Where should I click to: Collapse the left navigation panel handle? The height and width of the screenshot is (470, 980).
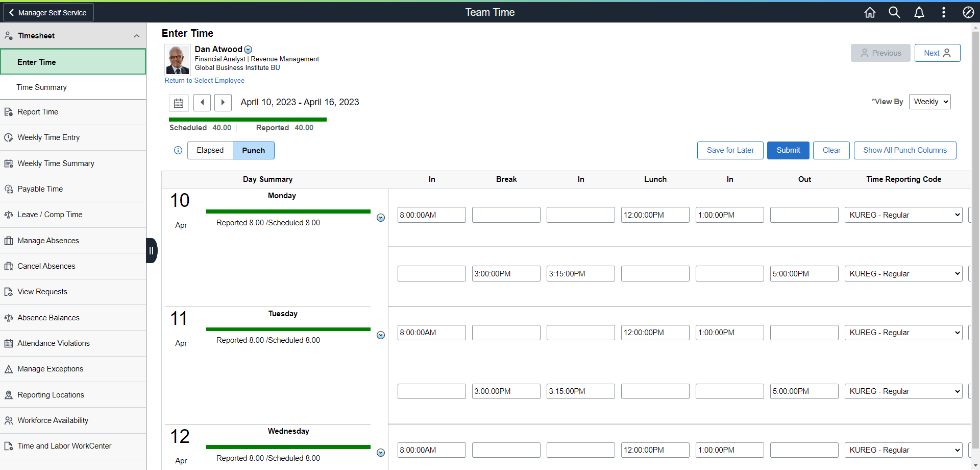click(x=151, y=250)
